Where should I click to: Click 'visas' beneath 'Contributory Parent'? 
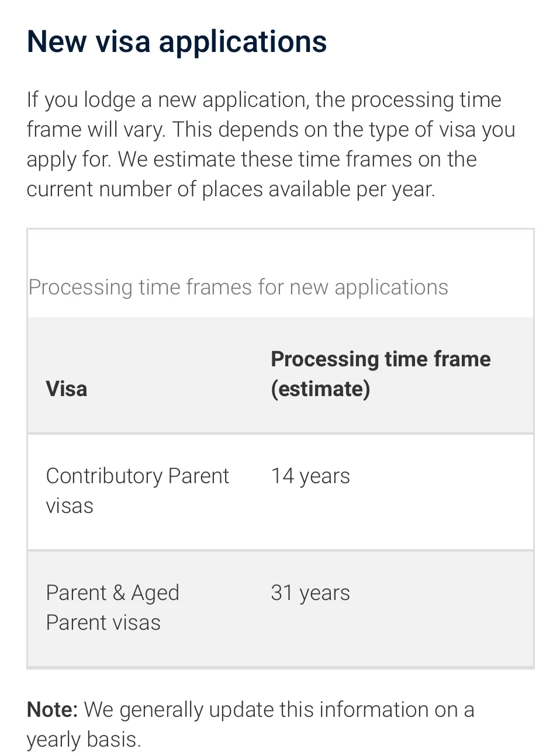coord(70,506)
